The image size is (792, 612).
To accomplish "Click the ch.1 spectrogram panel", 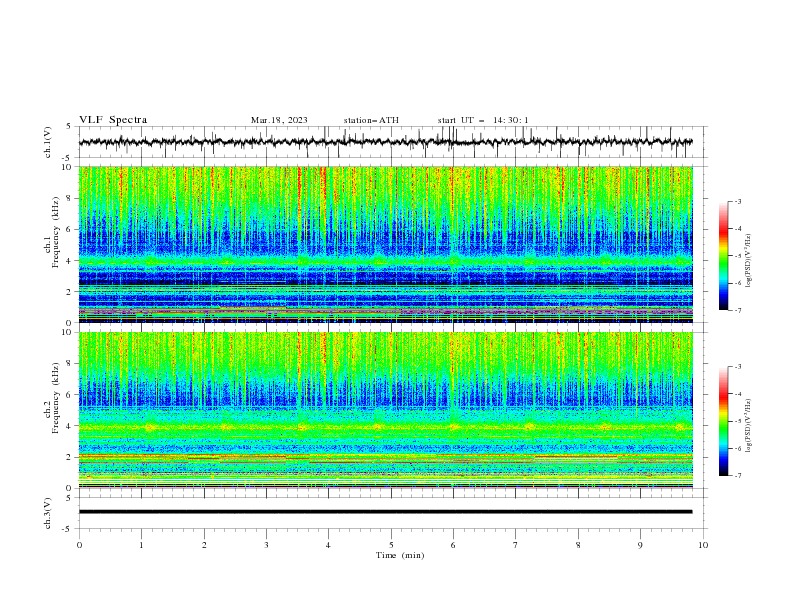I will [x=385, y=244].
